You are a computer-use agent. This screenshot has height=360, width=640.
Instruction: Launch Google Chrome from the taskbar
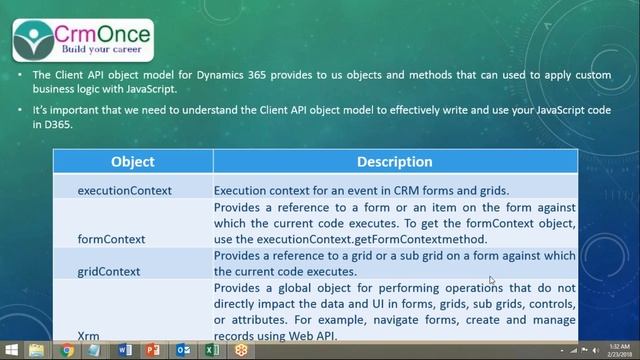pyautogui.click(x=66, y=350)
